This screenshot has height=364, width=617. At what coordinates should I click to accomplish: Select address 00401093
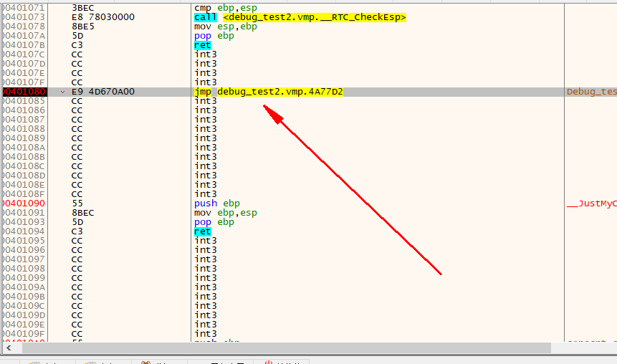[24, 222]
